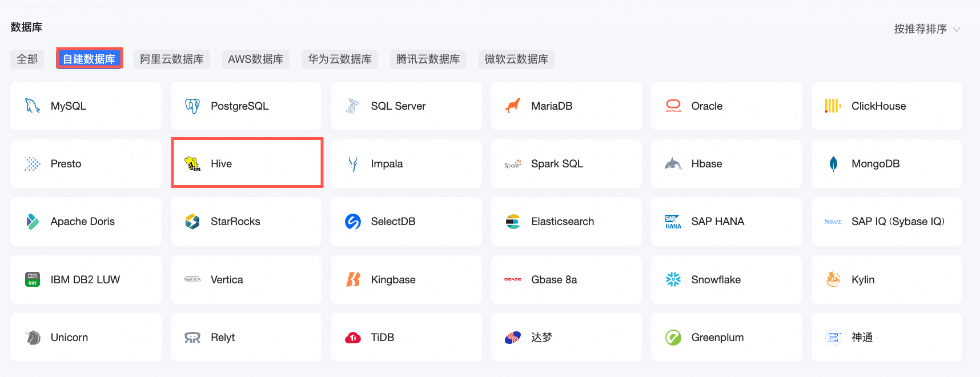Choose the Oracle label text

click(707, 106)
